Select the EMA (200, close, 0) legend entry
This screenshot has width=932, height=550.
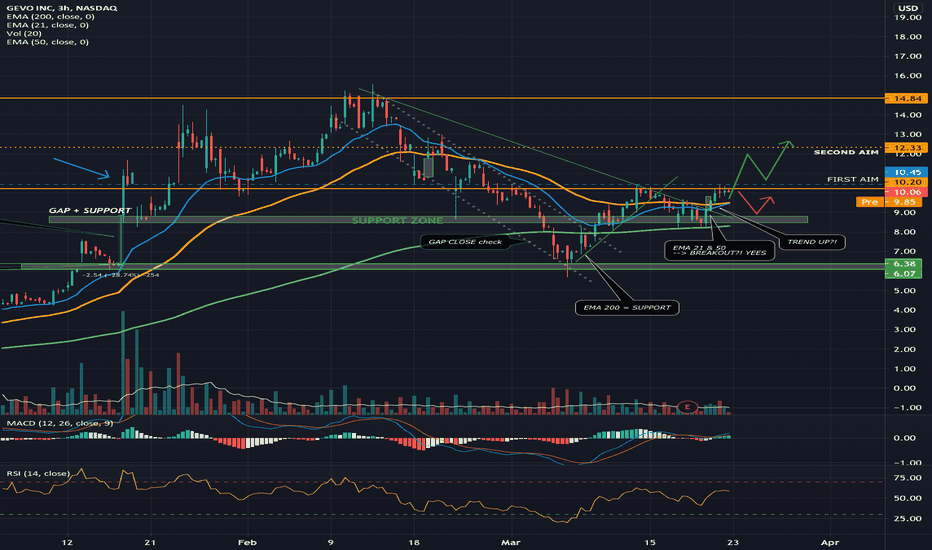tap(51, 17)
